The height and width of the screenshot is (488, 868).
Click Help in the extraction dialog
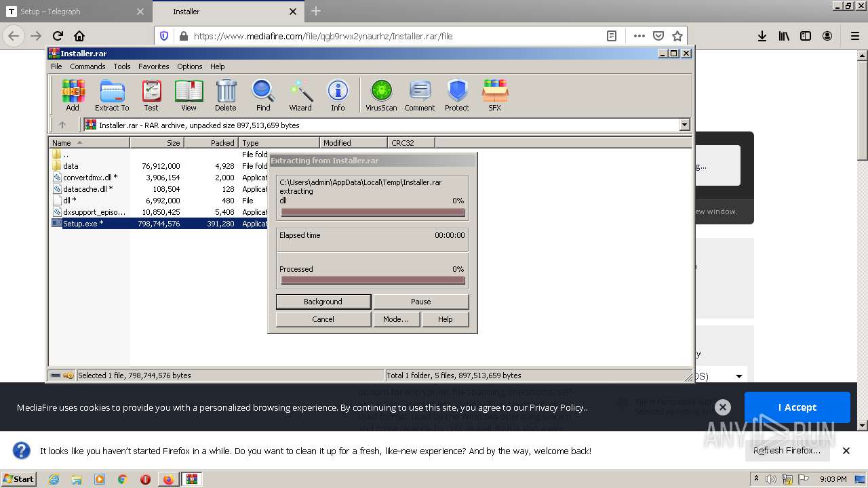445,319
